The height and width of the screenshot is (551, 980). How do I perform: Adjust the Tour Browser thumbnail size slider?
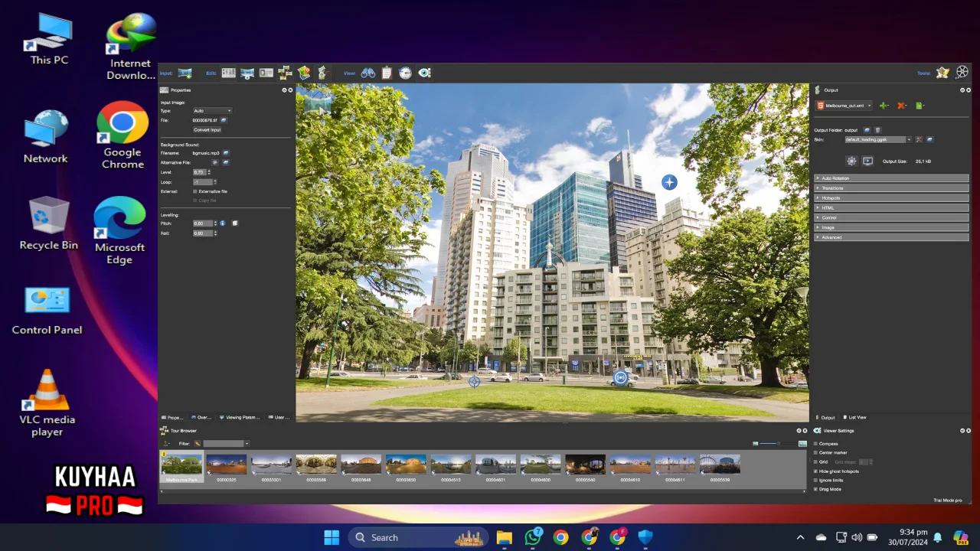[x=779, y=444]
